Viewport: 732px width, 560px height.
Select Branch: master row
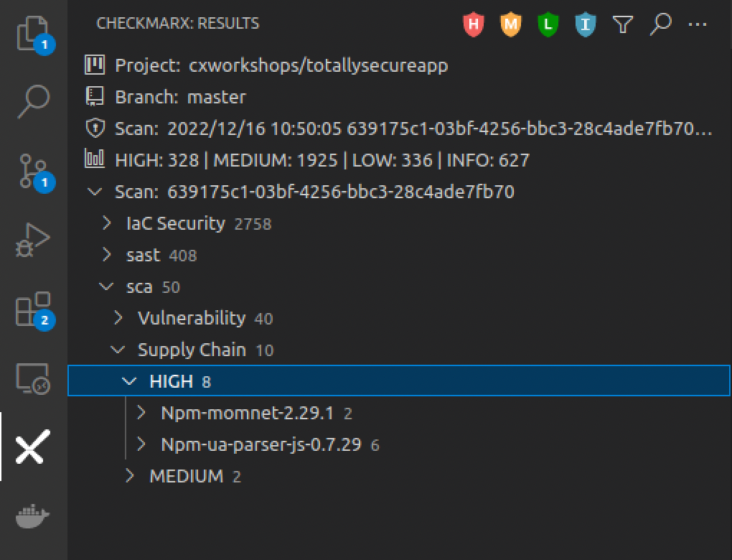pos(399,97)
